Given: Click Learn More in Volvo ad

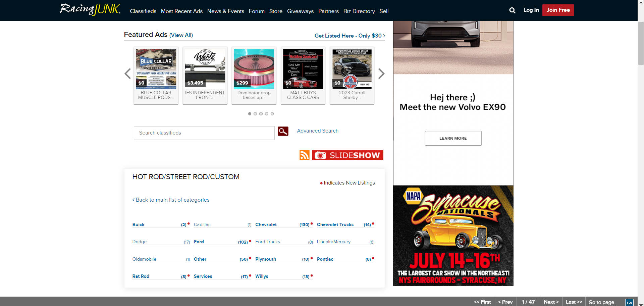Looking at the screenshot, I should pos(453,138).
